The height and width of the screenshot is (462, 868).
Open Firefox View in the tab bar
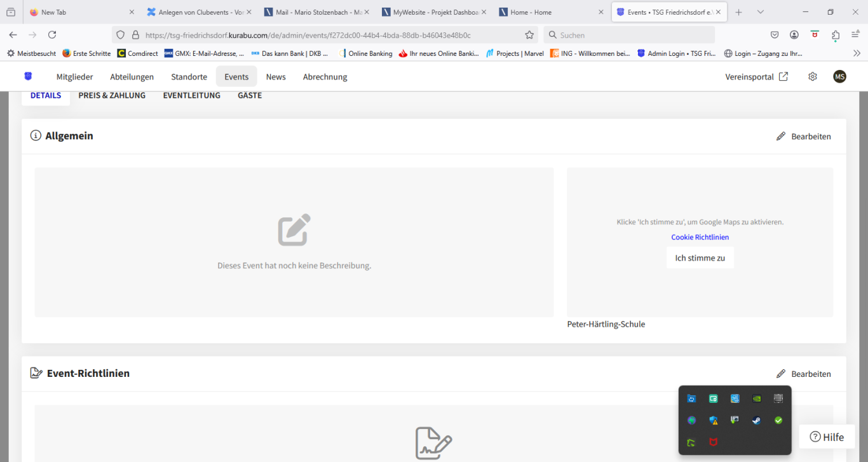click(11, 12)
